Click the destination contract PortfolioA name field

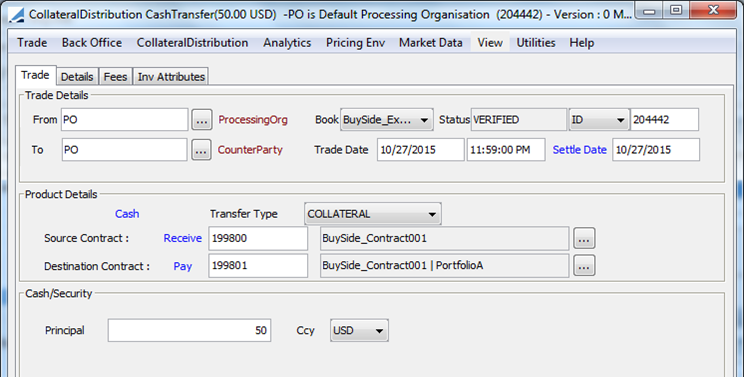445,266
